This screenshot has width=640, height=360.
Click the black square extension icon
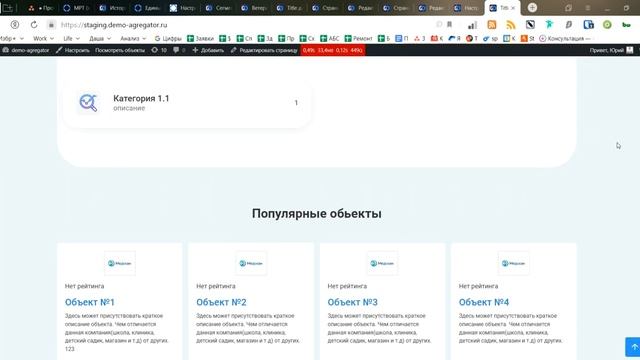(530, 24)
